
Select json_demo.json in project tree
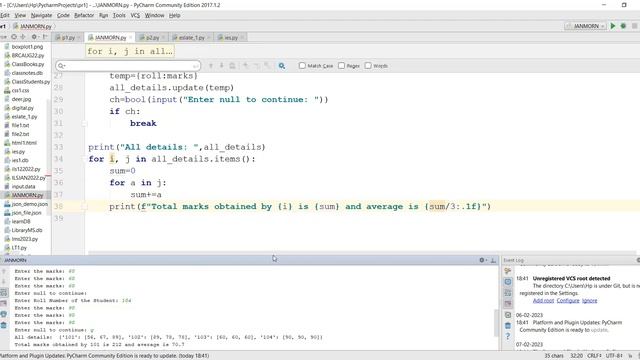(x=26, y=204)
